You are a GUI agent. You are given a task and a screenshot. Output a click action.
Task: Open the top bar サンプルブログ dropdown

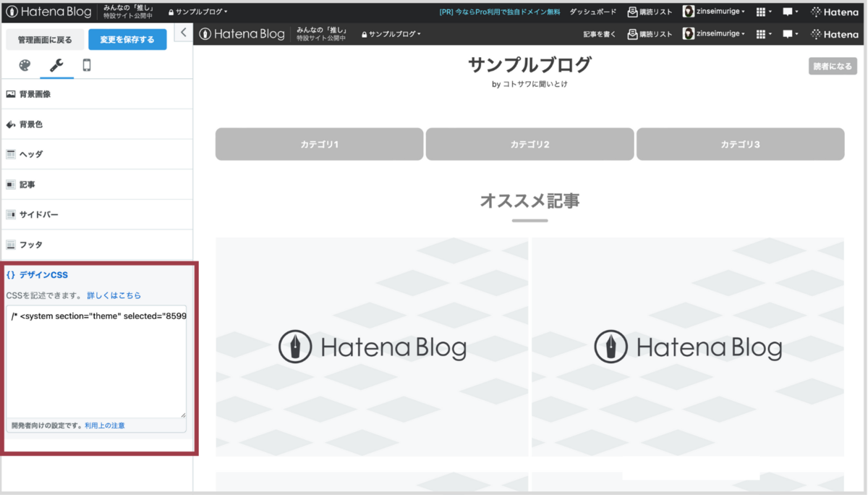pos(198,12)
